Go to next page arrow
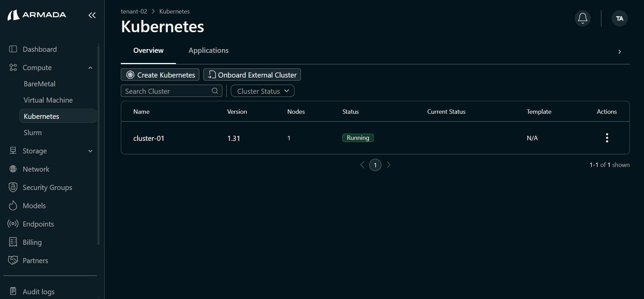Viewport: 644px width, 299px height. [388, 165]
